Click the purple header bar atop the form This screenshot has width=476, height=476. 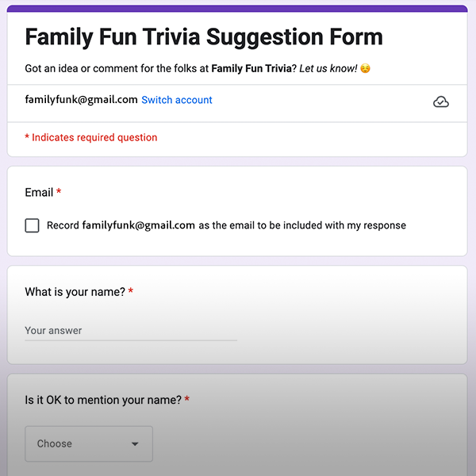tap(237, 9)
